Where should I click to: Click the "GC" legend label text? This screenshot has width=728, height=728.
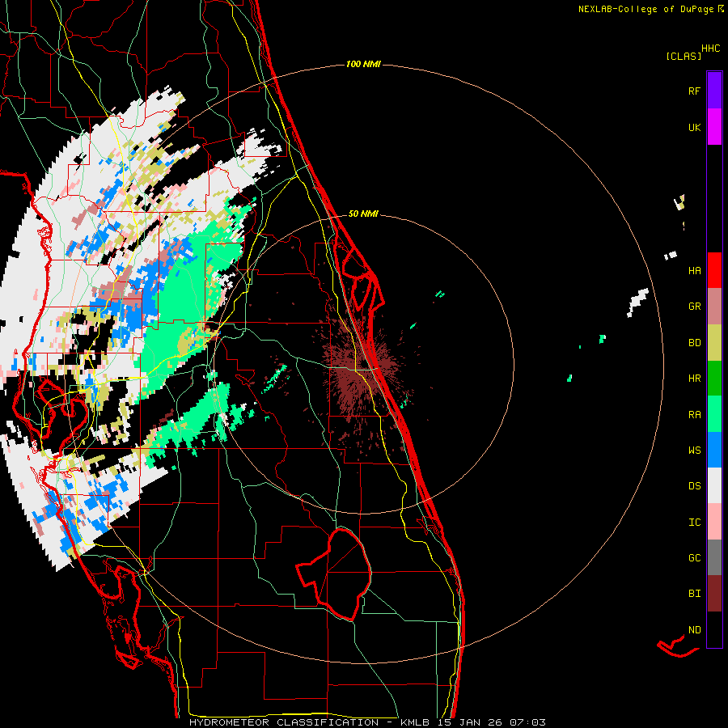click(x=694, y=558)
